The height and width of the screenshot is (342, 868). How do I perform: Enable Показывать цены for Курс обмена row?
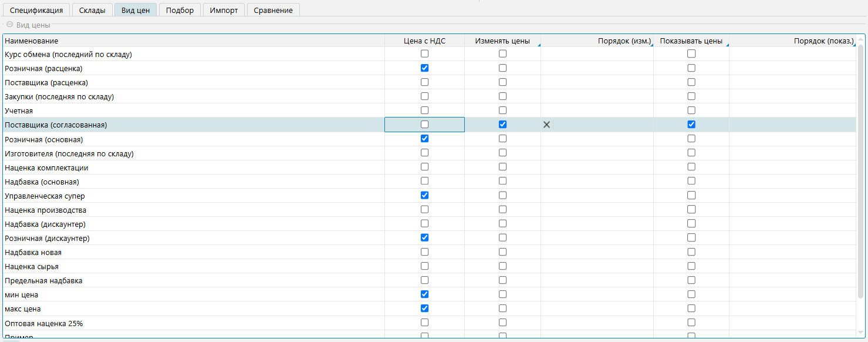coord(691,54)
